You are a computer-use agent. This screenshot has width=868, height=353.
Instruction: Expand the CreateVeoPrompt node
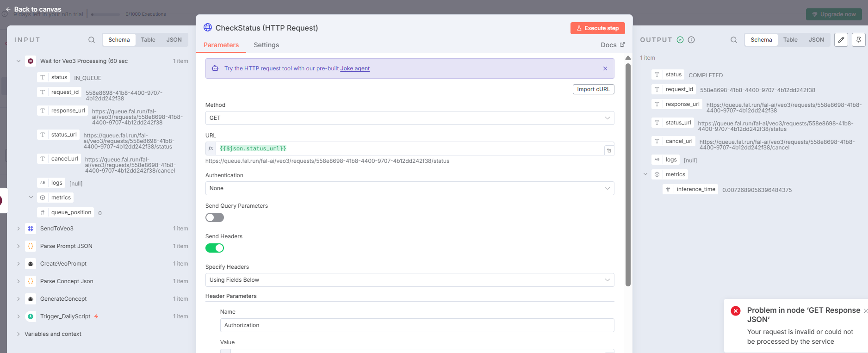click(x=19, y=264)
